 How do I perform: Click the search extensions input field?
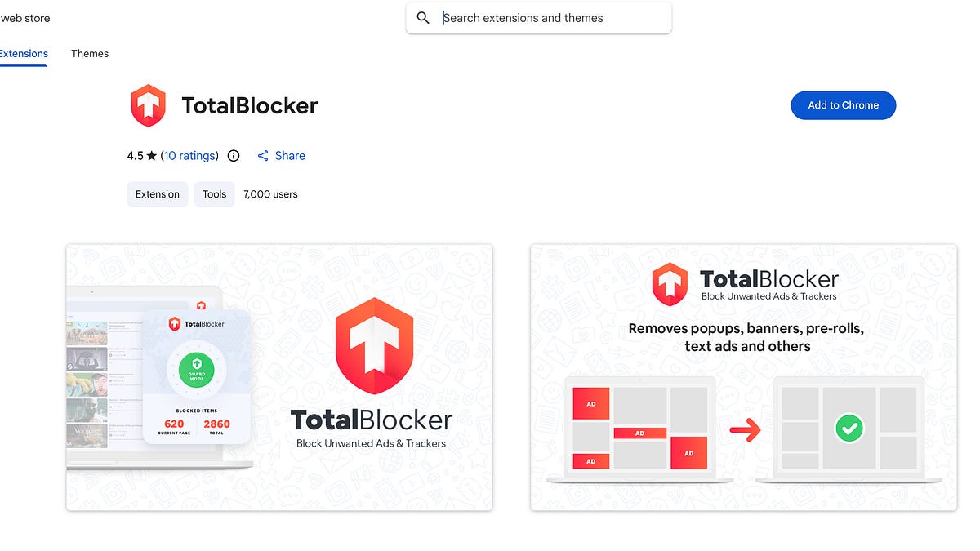539,17
